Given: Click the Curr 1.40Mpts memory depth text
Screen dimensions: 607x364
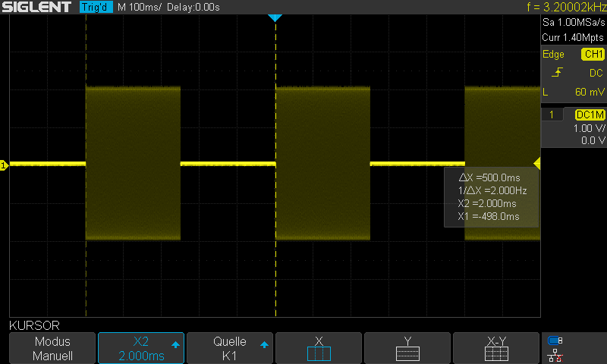Looking at the screenshot, I should (573, 37).
